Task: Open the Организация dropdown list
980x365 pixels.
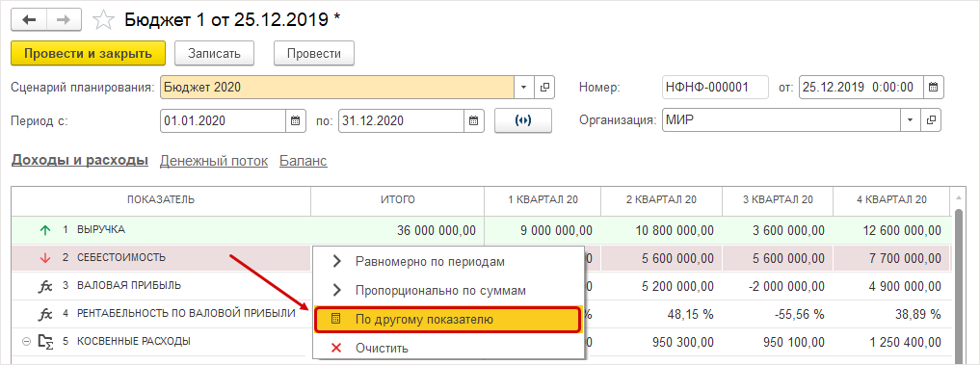Action: click(911, 120)
